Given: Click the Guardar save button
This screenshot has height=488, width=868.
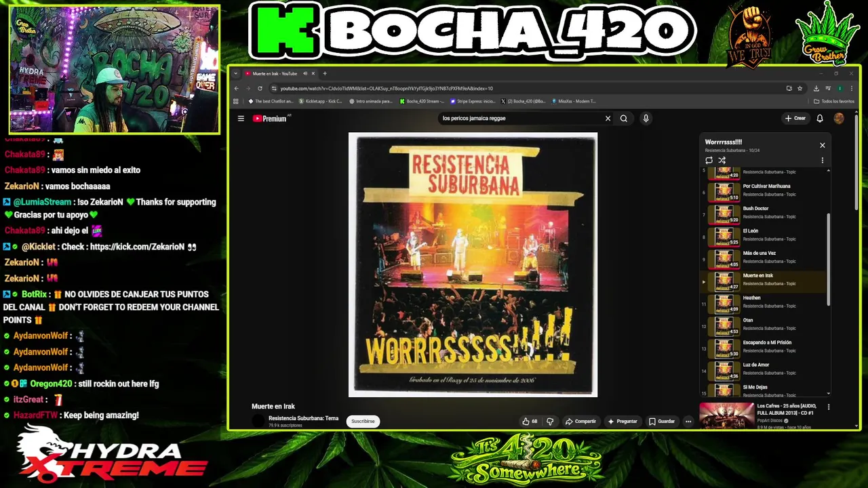Looking at the screenshot, I should click(x=662, y=422).
